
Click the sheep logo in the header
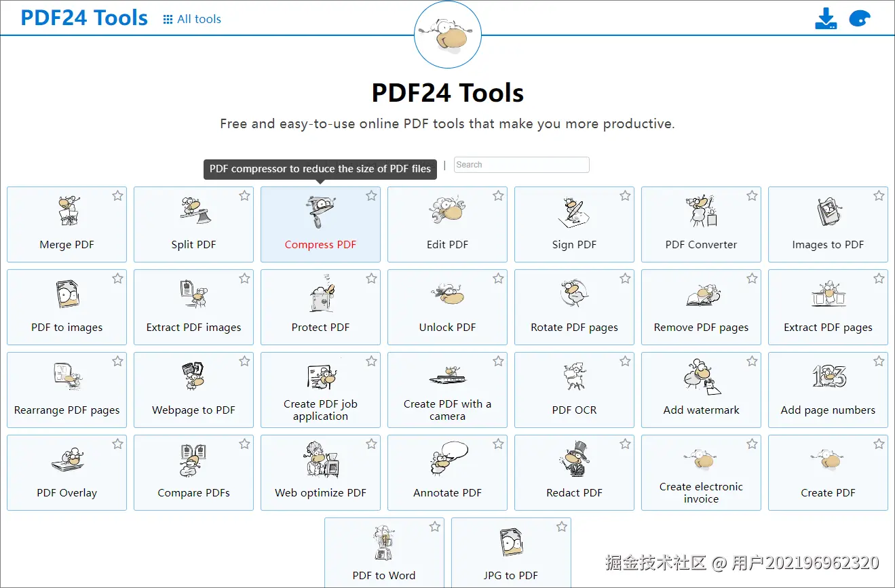pyautogui.click(x=448, y=35)
